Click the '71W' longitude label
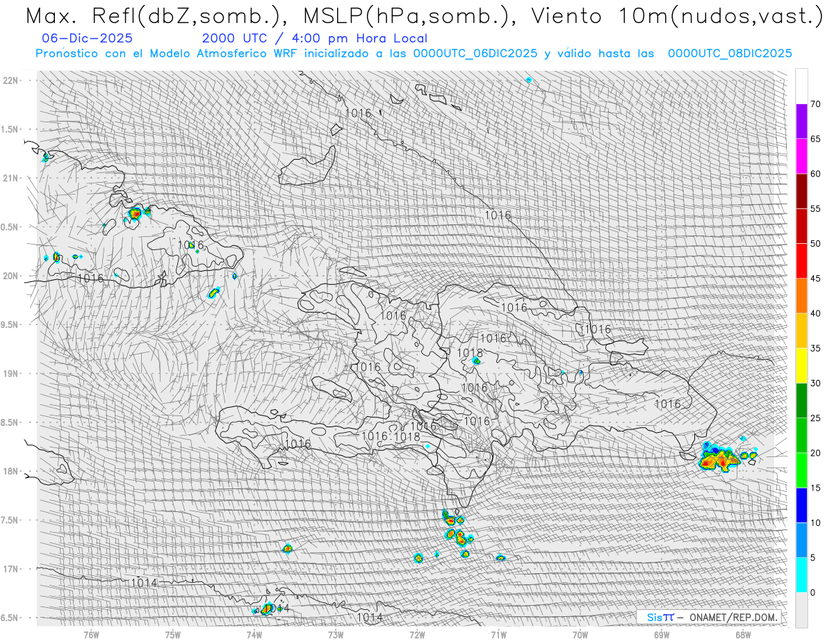The image size is (834, 644). [498, 634]
